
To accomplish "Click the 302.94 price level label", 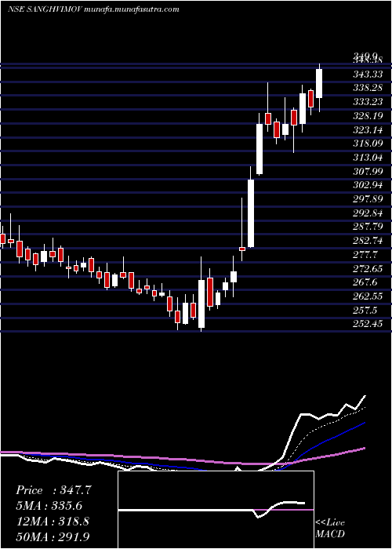I will point(368,185).
